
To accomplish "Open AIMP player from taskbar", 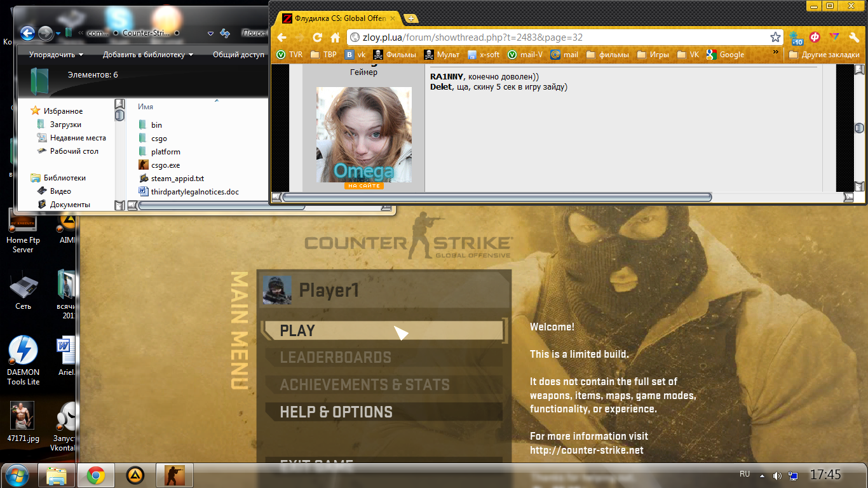I will 135,475.
